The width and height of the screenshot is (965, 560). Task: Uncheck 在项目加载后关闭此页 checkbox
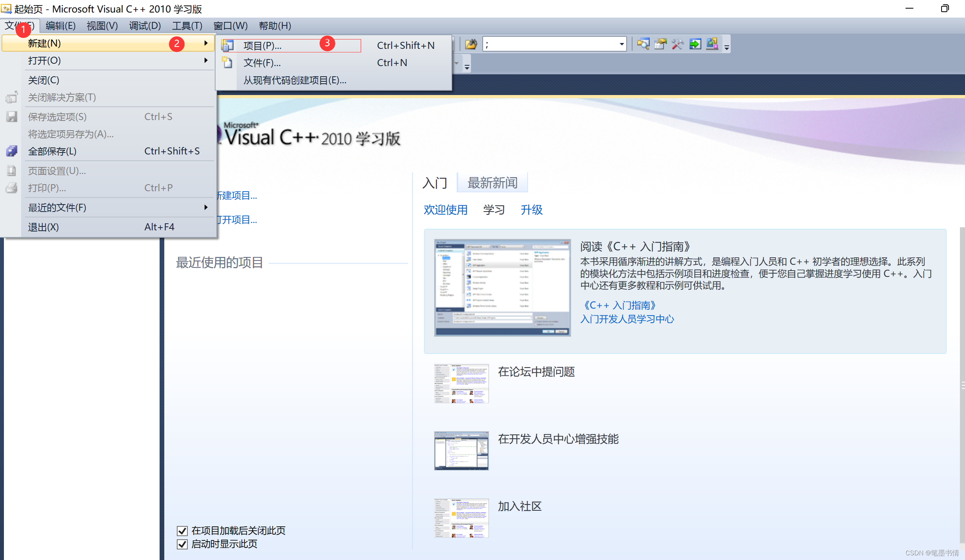coord(182,531)
